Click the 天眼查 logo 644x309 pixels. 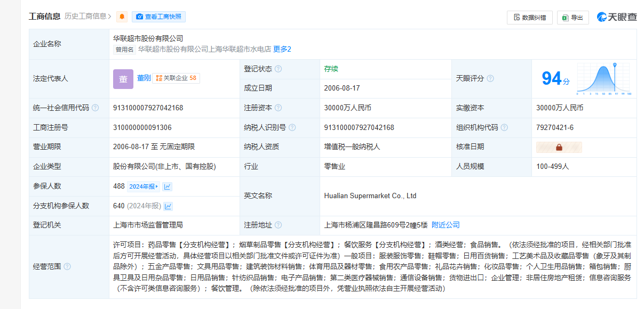pos(617,17)
